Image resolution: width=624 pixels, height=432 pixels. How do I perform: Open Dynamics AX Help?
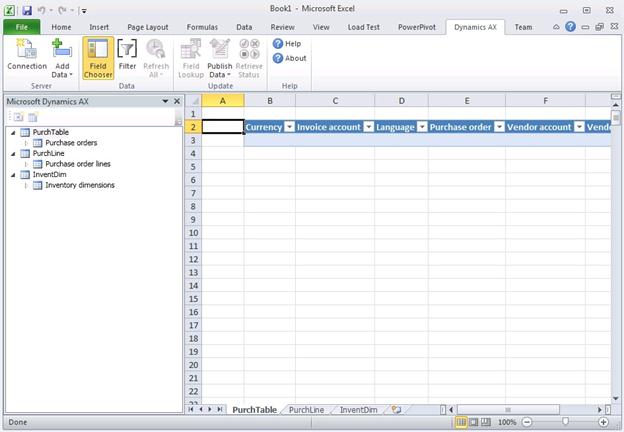coord(287,44)
